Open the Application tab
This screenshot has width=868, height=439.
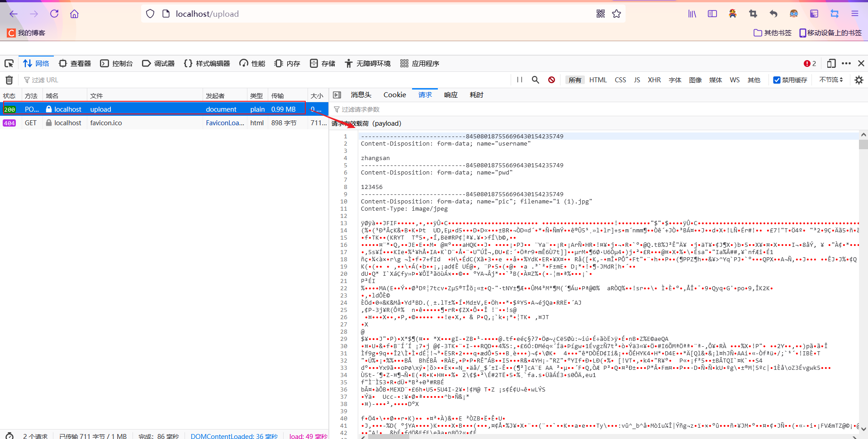[x=420, y=64]
